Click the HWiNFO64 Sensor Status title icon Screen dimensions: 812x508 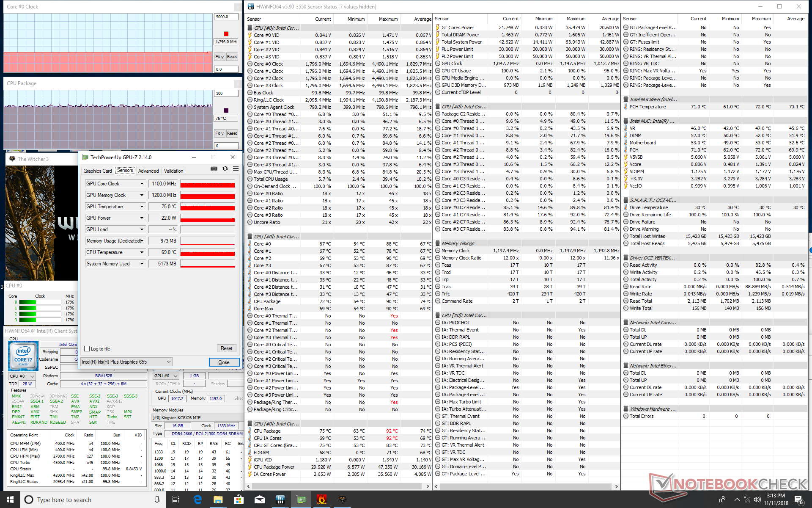251,6
